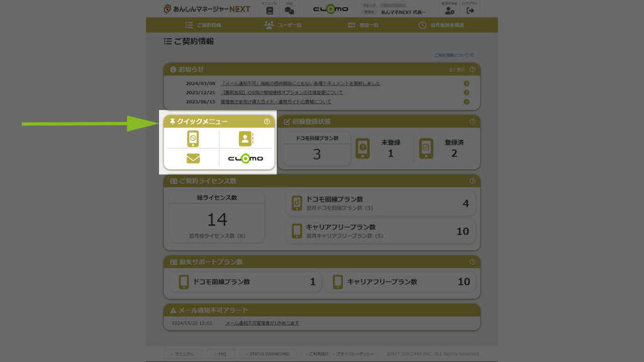Open the マニュアル book icon in header

[269, 11]
